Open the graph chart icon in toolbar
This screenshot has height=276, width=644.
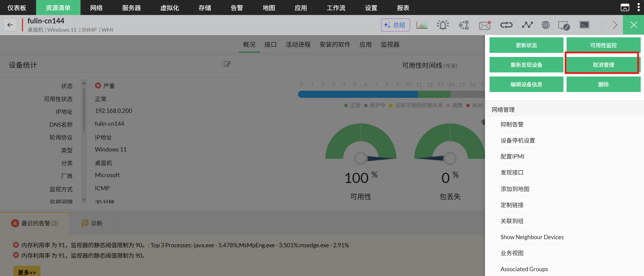(422, 25)
